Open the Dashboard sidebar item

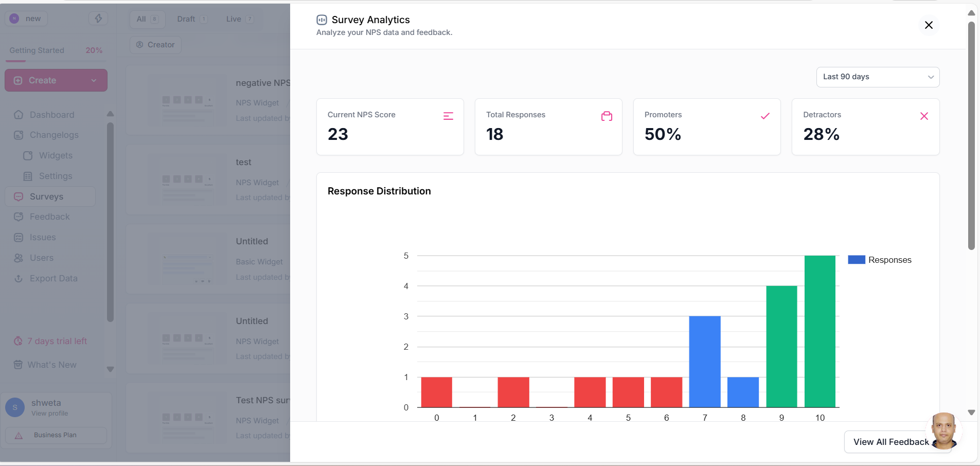[x=51, y=115]
